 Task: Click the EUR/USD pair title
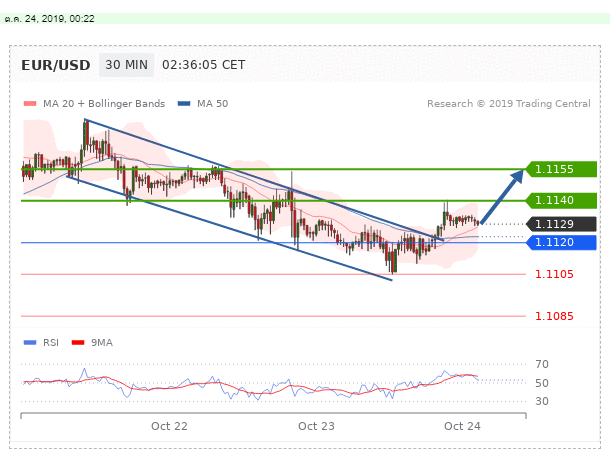(56, 65)
